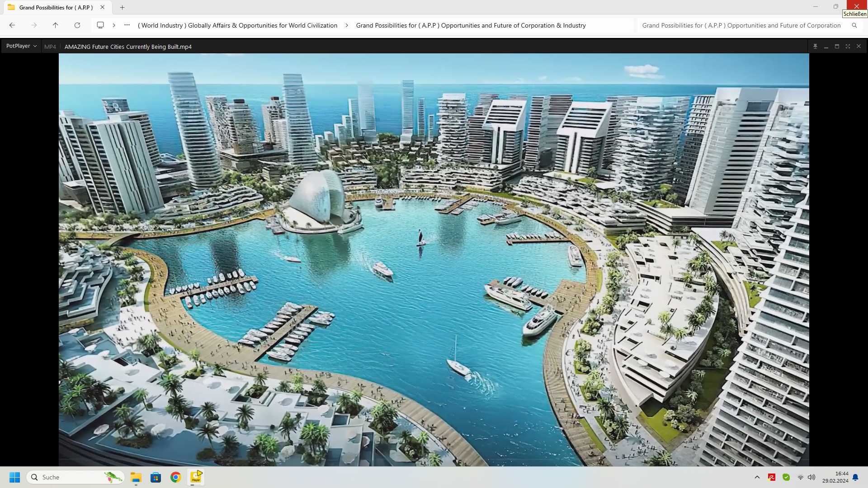Open the Windows Start menu
The width and height of the screenshot is (868, 488).
pos(15,477)
